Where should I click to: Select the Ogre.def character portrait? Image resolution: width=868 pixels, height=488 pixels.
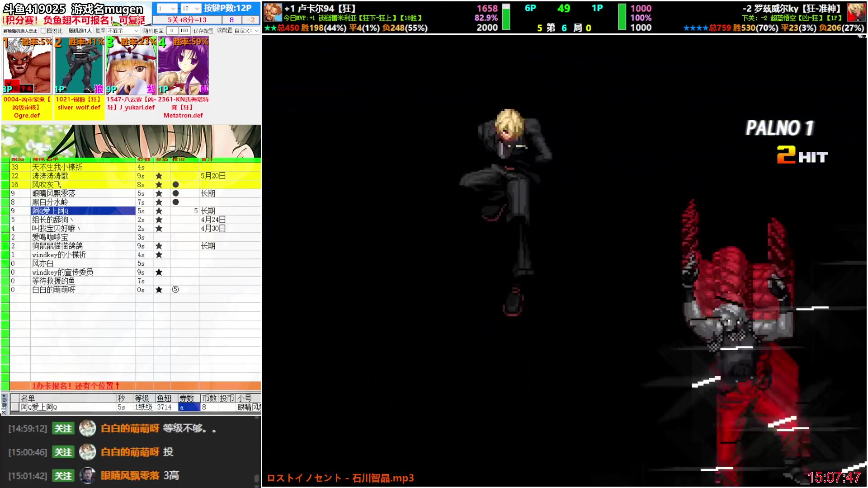[x=27, y=66]
